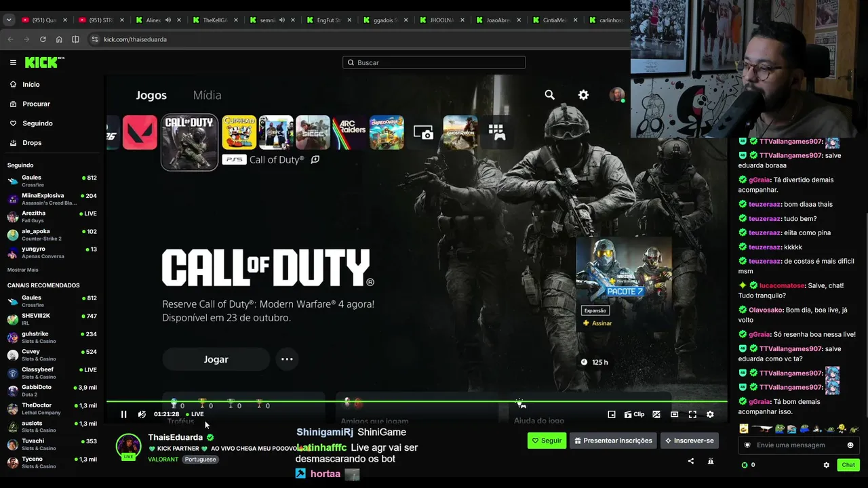868x488 pixels.
Task: Open Tyceno recommended channel
Action: tap(52, 462)
